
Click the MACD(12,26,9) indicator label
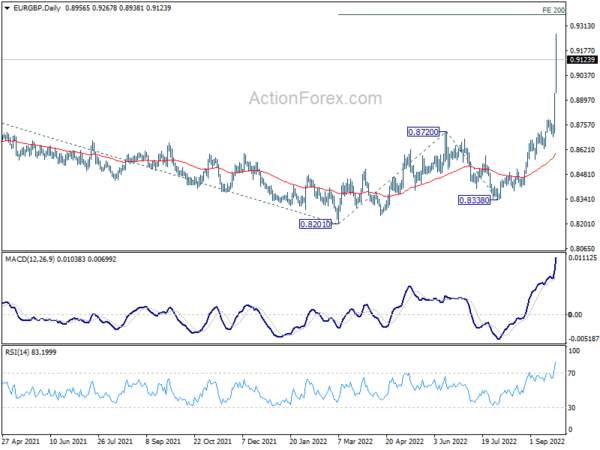pos(31,259)
